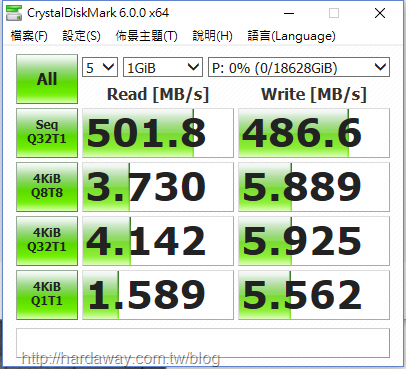Screen dimensions: 406x369
Task: Click the empty comment field at bottom
Action: pyautogui.click(x=203, y=343)
